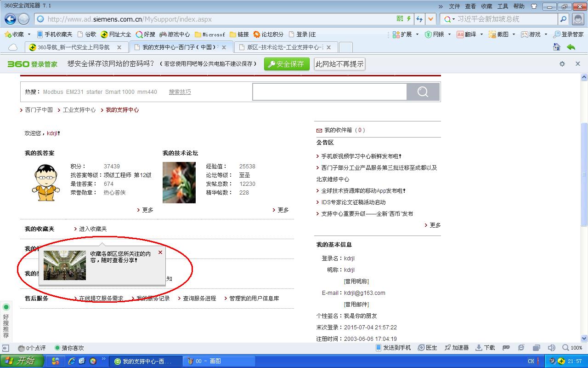Click the green 安全保存 button

point(286,64)
